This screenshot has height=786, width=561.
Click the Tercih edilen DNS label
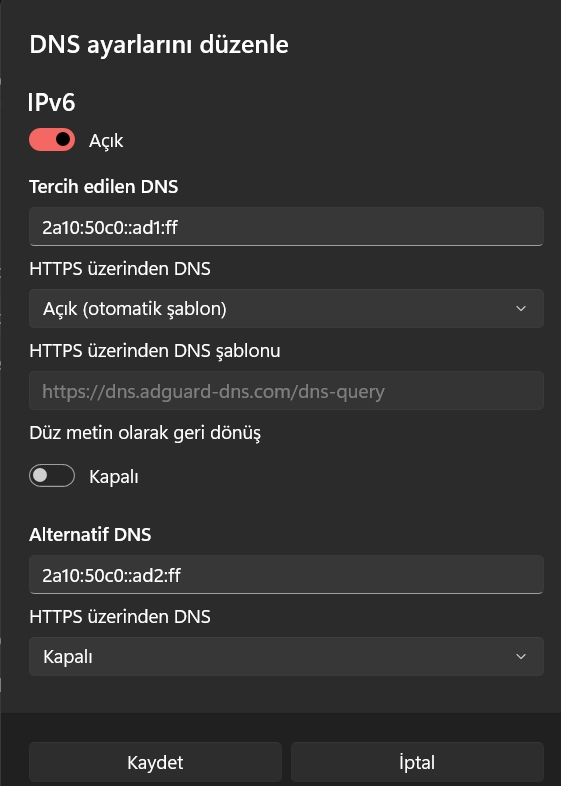click(104, 186)
